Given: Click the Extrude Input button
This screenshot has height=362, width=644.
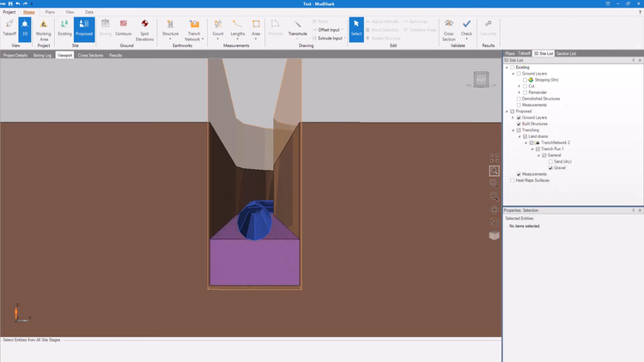Looking at the screenshot, I should 330,38.
